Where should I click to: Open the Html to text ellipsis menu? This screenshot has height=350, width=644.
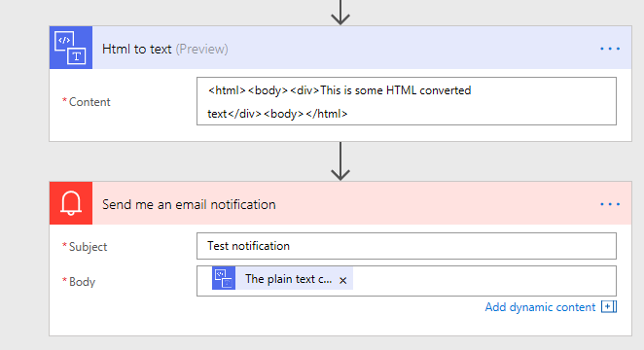pyautogui.click(x=610, y=49)
